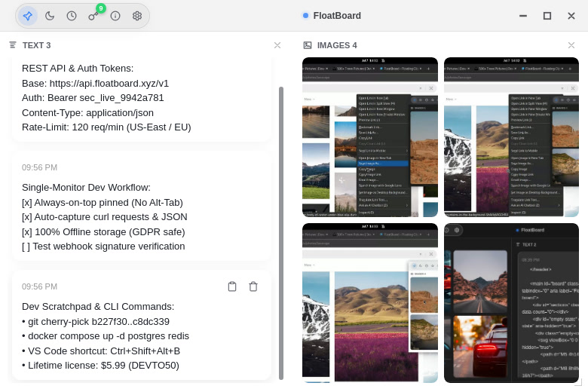Open the dark FloatBoard code thumbnail

(x=511, y=303)
